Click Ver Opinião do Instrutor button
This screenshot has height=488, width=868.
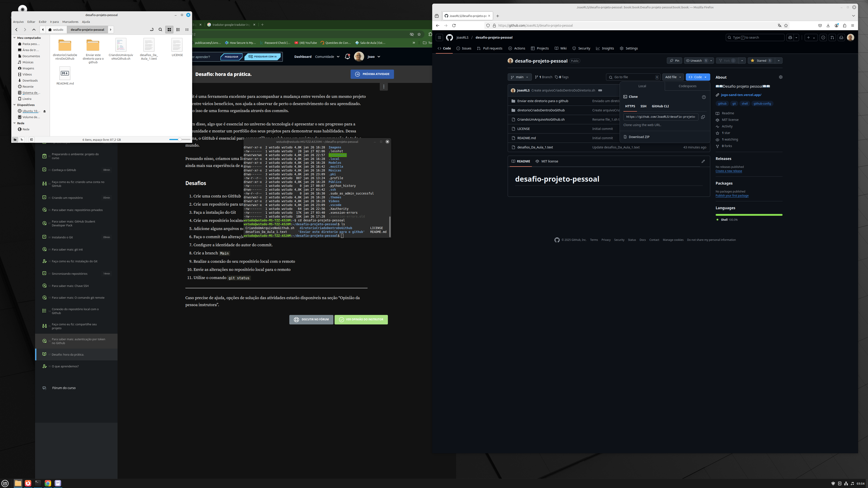click(x=361, y=320)
